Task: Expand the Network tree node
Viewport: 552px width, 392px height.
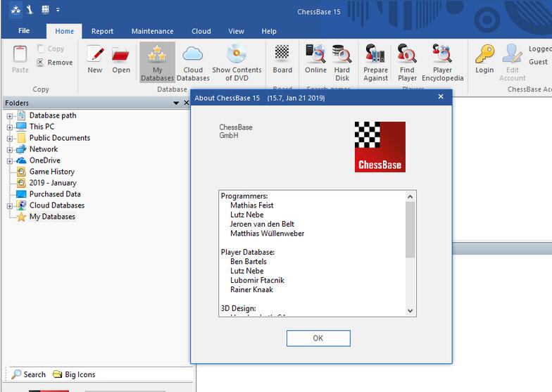Action: 10,150
